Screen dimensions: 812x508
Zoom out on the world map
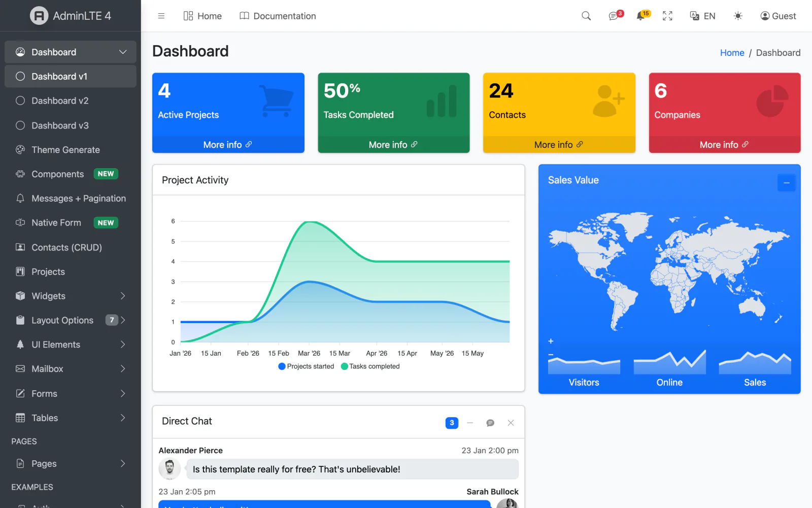pyautogui.click(x=551, y=355)
